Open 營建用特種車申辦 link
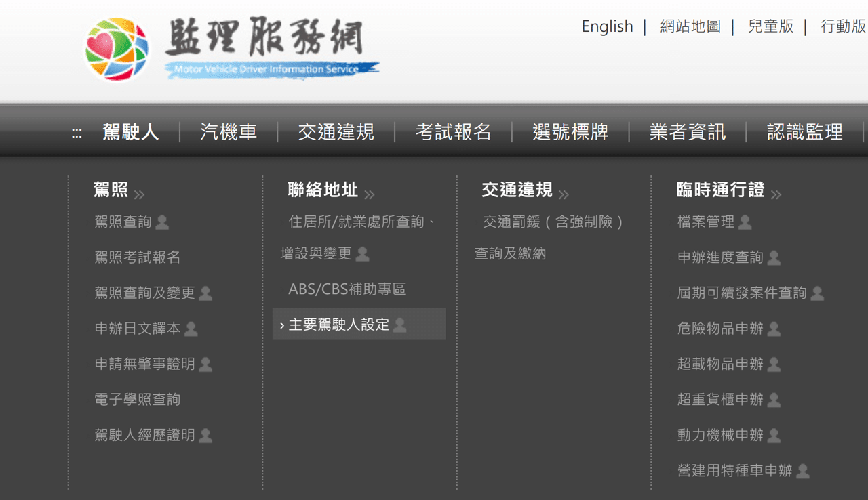The width and height of the screenshot is (868, 500). click(x=735, y=471)
